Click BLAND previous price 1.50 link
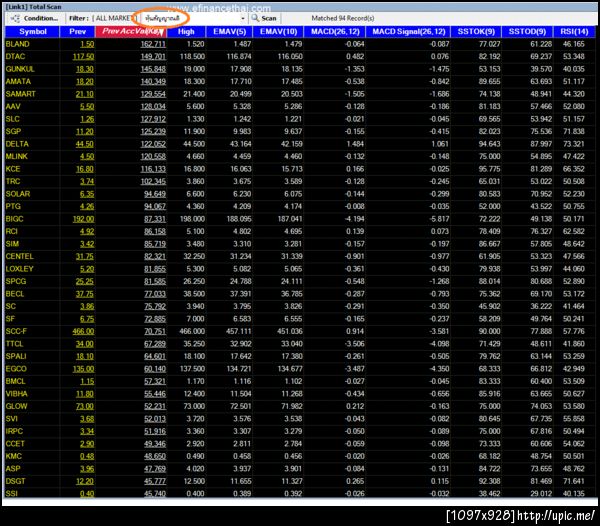This screenshot has width=600, height=526. [87, 44]
